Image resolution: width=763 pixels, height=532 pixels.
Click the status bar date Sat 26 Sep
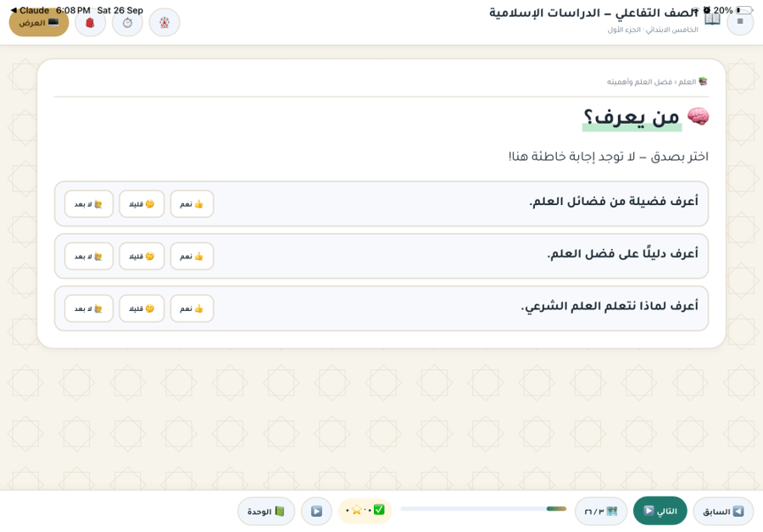pyautogui.click(x=120, y=10)
